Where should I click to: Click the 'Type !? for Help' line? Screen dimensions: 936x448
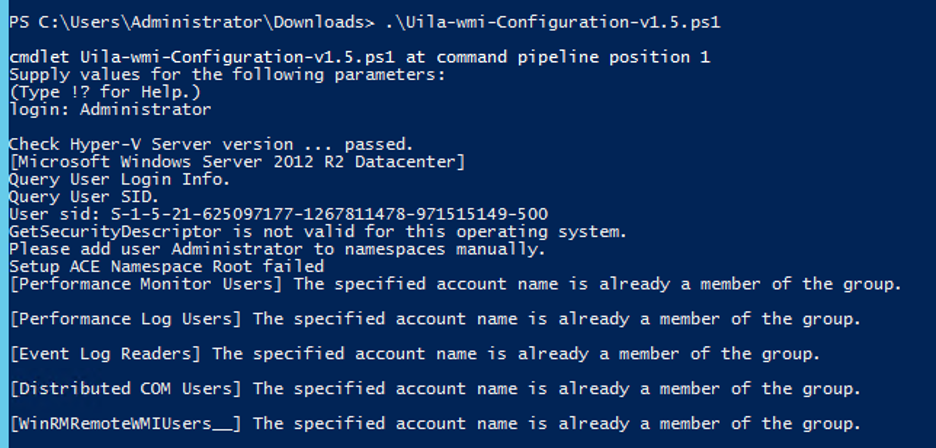[105, 93]
